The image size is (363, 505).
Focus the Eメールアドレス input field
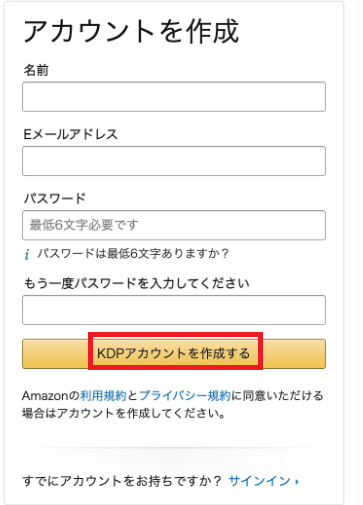tap(174, 161)
